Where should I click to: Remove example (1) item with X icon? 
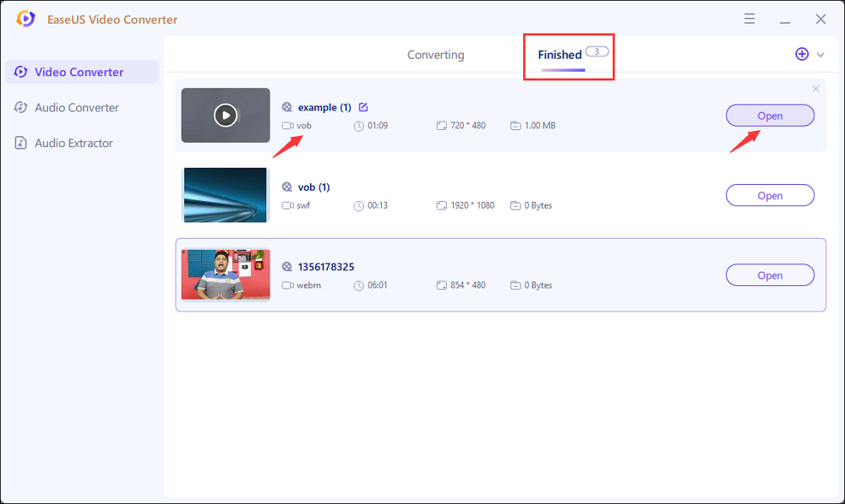(815, 89)
